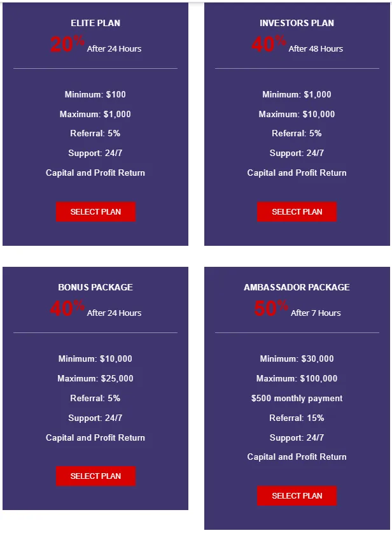The width and height of the screenshot is (392, 533).
Task: Click "Maximum: $100,000" in Ambassador Package
Action: click(x=297, y=379)
